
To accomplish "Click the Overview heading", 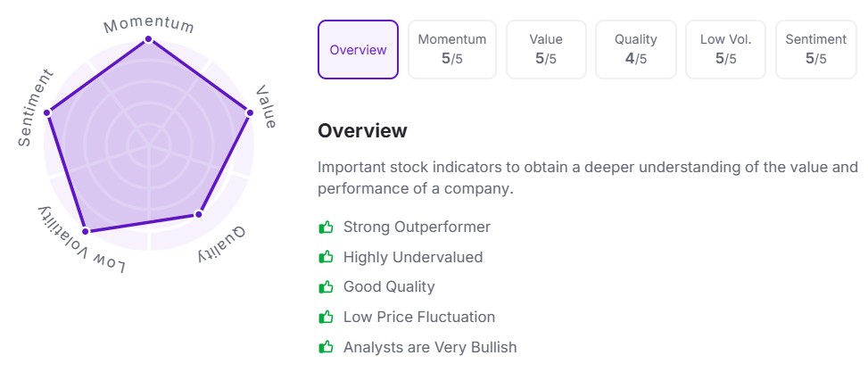I will (x=362, y=131).
